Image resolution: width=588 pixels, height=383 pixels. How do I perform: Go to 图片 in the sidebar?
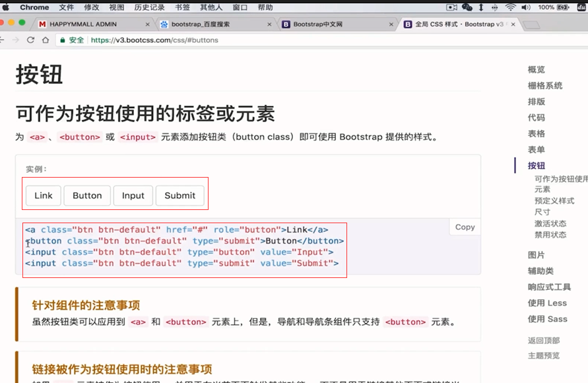(x=537, y=255)
